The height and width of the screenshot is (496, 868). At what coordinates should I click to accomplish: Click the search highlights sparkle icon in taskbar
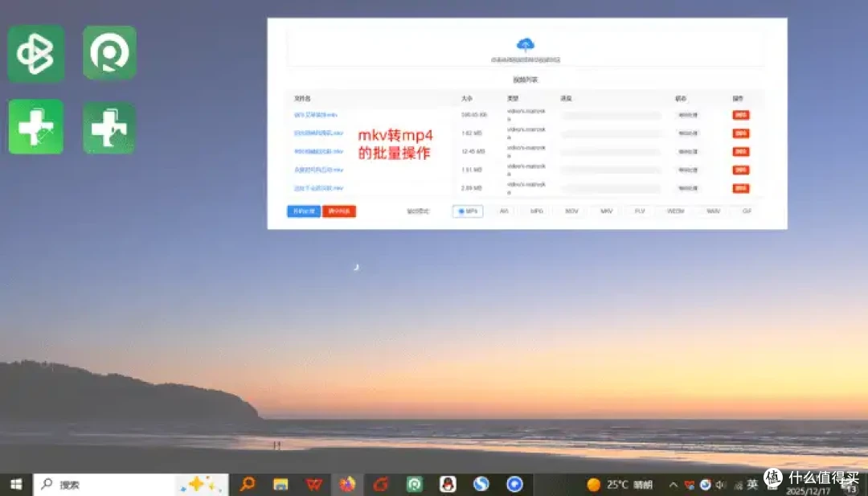point(200,485)
